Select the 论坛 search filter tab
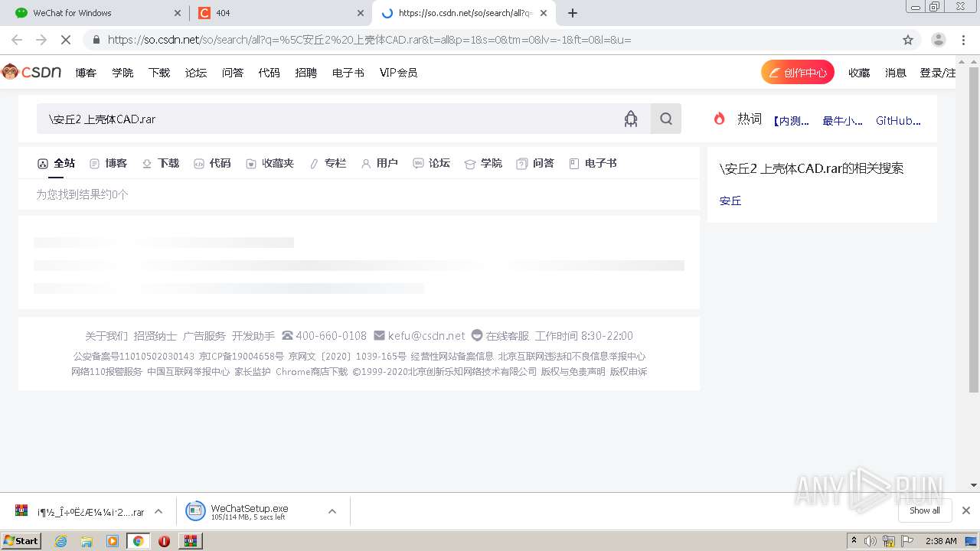Viewport: 980px width, 551px height. click(x=432, y=163)
